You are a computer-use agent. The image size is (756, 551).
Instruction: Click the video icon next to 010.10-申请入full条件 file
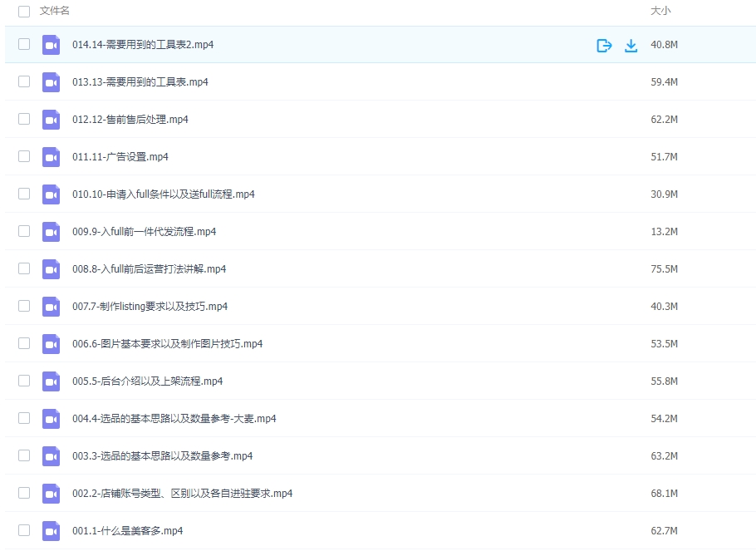coord(51,194)
